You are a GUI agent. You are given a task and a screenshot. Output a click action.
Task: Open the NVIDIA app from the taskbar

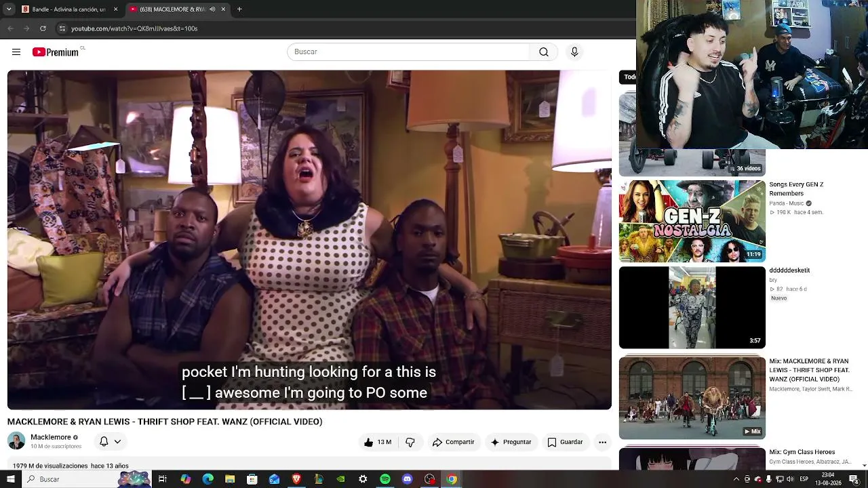pyautogui.click(x=340, y=479)
